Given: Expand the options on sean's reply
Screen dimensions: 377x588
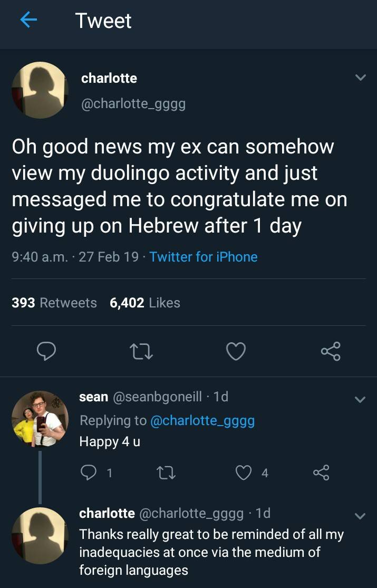Looking at the screenshot, I should tap(361, 398).
